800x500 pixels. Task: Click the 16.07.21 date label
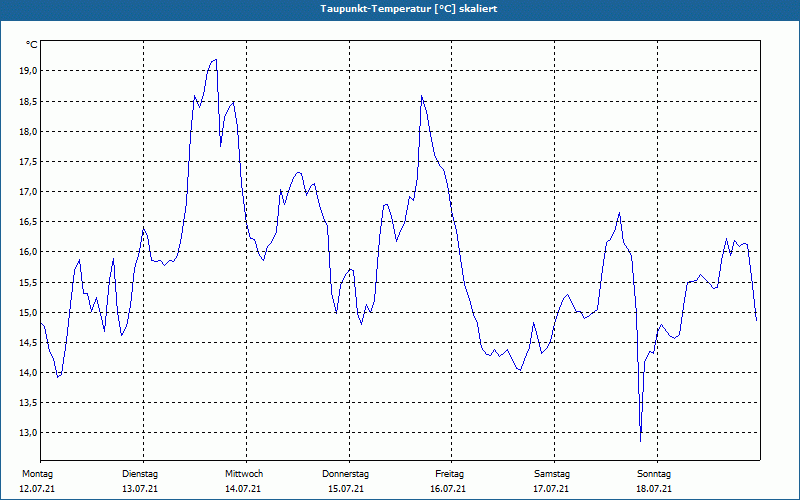coord(448,489)
